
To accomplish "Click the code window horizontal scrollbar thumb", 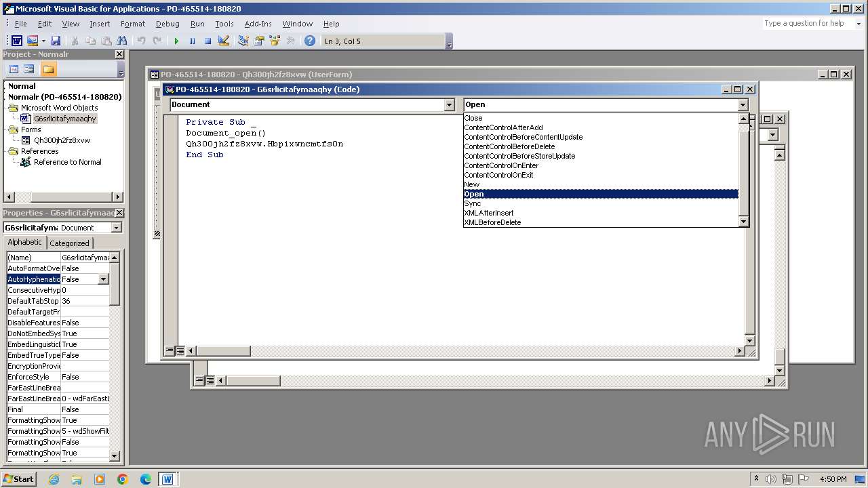I will tap(224, 351).
